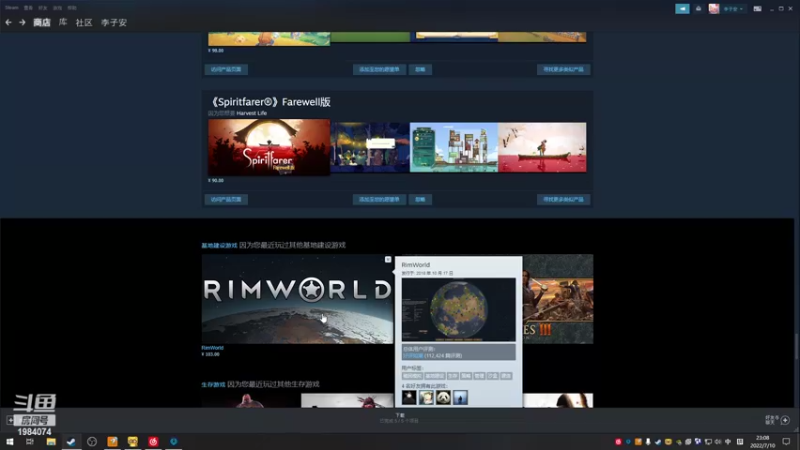Click the volume speaker tray icon

pyautogui.click(x=718, y=442)
